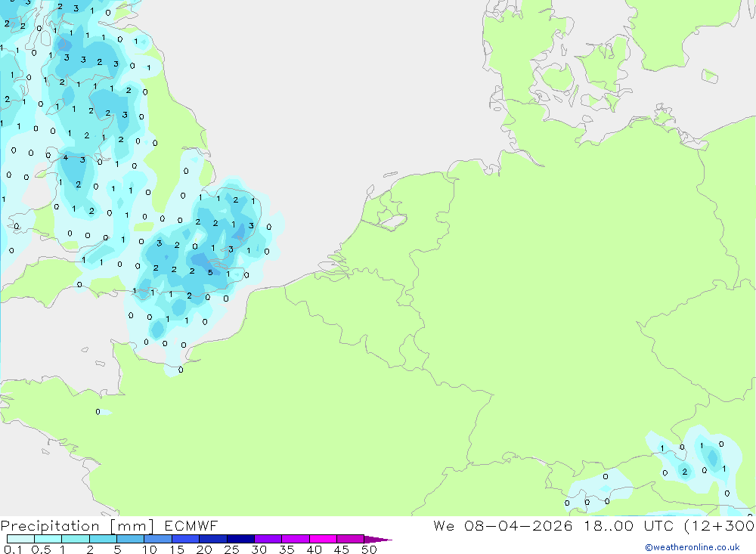Select the 30–35 mm violet swatch
The image size is (756, 554).
268,539
